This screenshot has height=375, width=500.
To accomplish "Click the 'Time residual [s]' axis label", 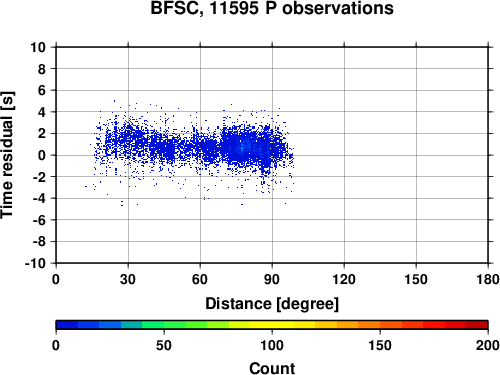I will [7, 155].
